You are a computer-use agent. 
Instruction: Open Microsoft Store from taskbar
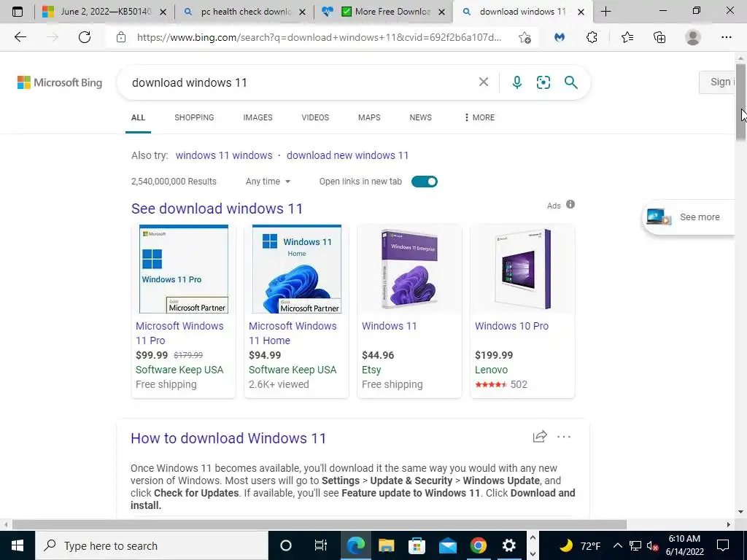pyautogui.click(x=417, y=545)
